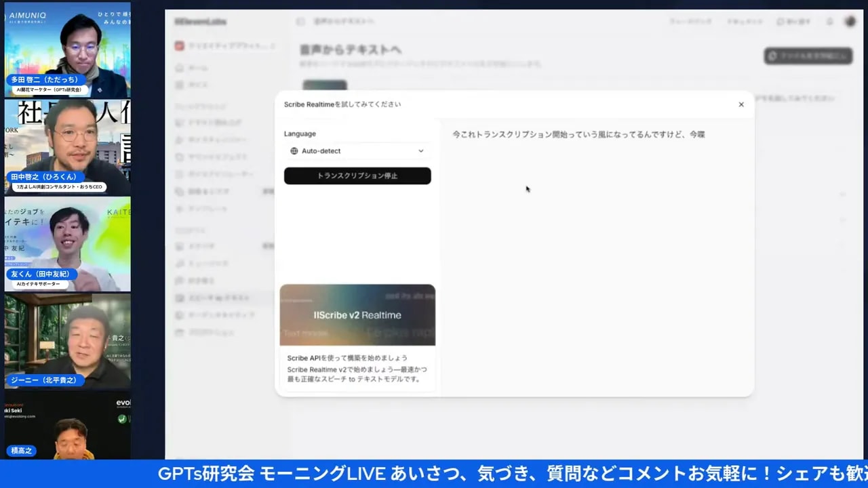The width and height of the screenshot is (868, 488).
Task: Click the workspace icon at the sidebar top
Action: pyautogui.click(x=179, y=45)
